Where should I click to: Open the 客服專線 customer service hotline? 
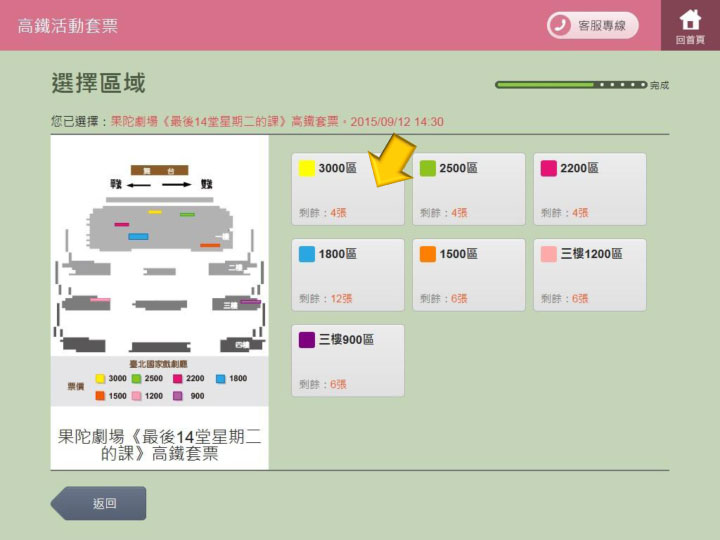coord(592,25)
